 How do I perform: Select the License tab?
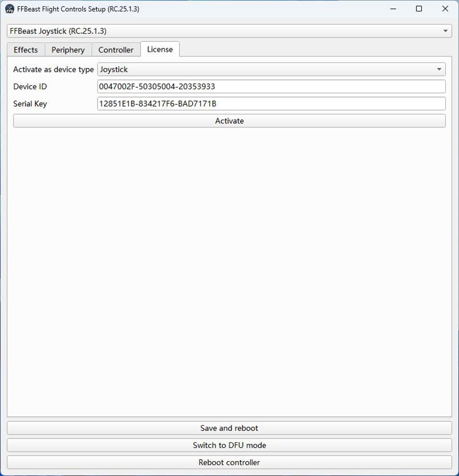[160, 49]
